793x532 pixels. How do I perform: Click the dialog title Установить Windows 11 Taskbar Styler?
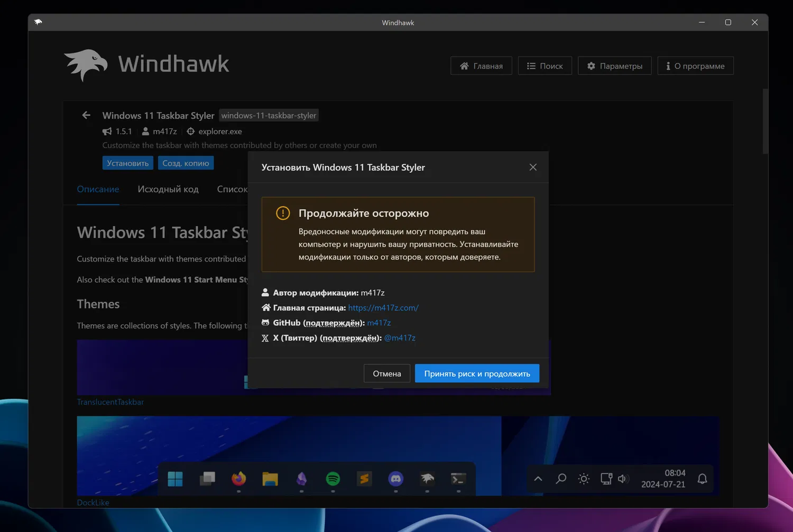click(x=343, y=167)
